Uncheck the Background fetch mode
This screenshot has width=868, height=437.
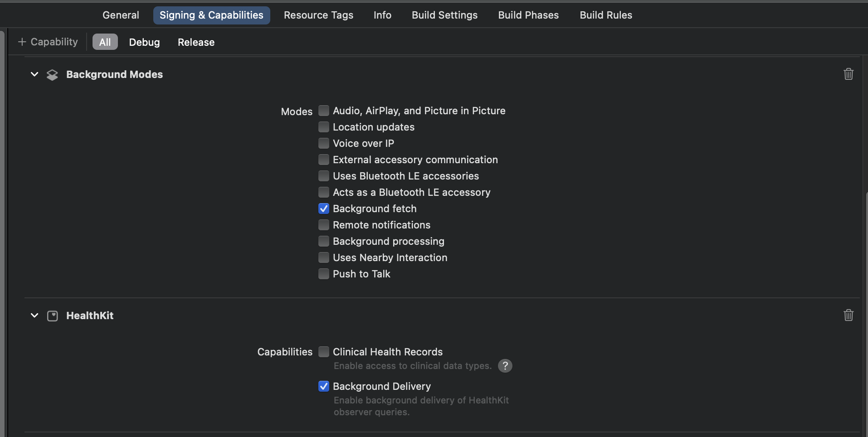(323, 209)
